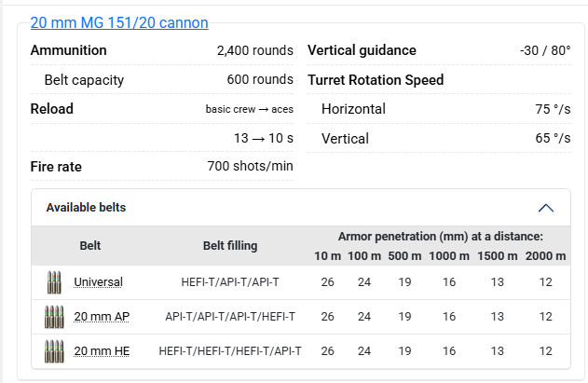This screenshot has height=383, width=588.
Task: Click the Belt filling column header
Action: (230, 246)
